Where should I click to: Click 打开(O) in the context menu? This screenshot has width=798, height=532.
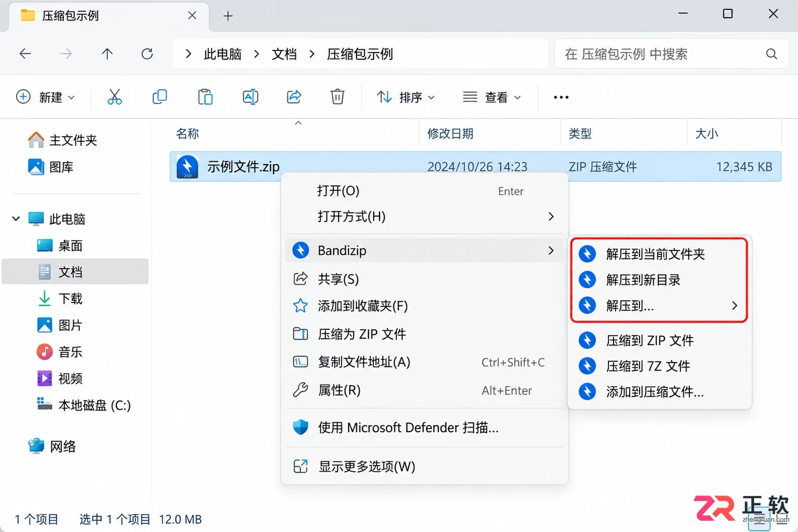tap(424, 191)
